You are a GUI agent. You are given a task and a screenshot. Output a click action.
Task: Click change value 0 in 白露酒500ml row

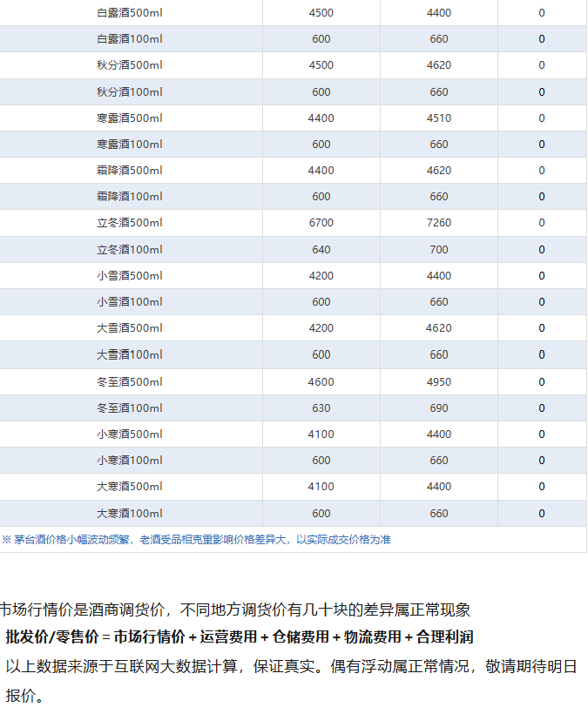(x=542, y=13)
